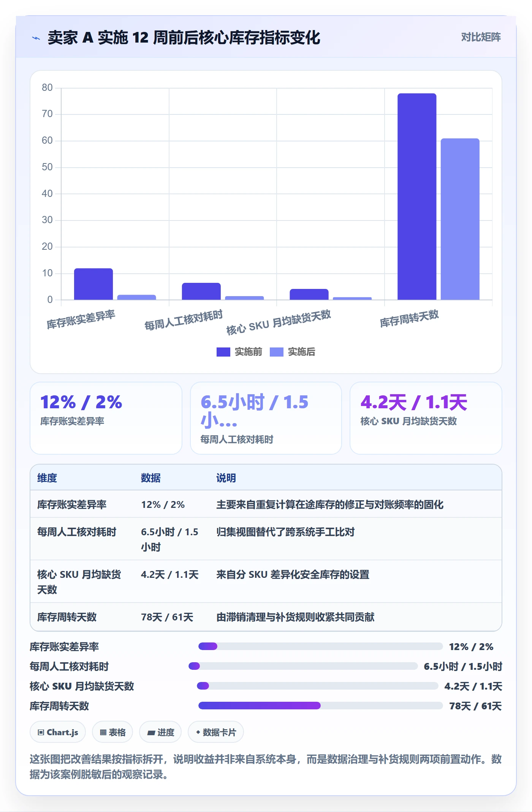Screen dimensions: 532x812
Task: Click the 核心 SKU 月均缺货天数 实施前 bar
Action: click(309, 294)
